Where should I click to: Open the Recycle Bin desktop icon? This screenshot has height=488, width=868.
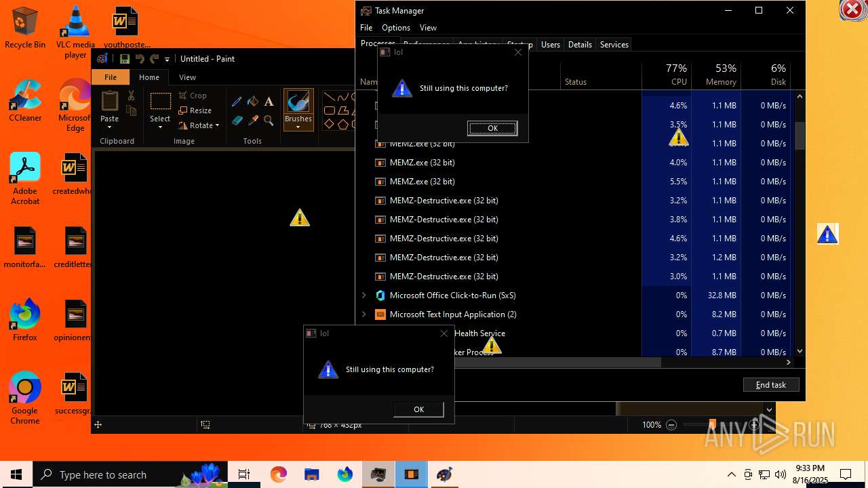pos(25,28)
